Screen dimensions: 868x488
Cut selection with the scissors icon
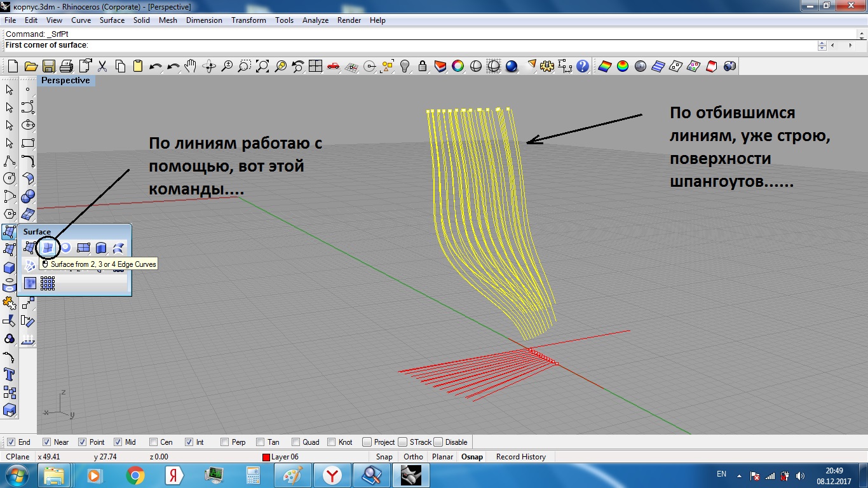(102, 66)
